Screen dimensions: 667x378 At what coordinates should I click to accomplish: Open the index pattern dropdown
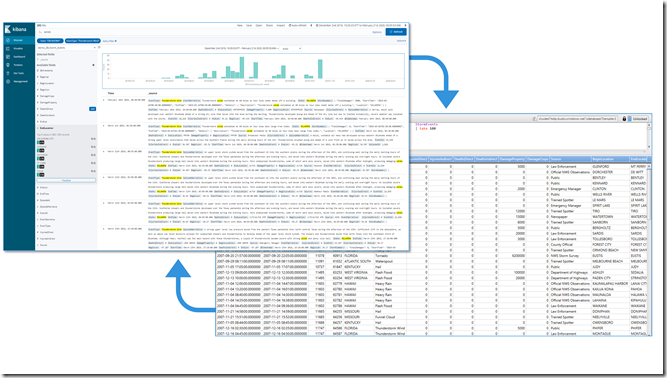[67, 48]
